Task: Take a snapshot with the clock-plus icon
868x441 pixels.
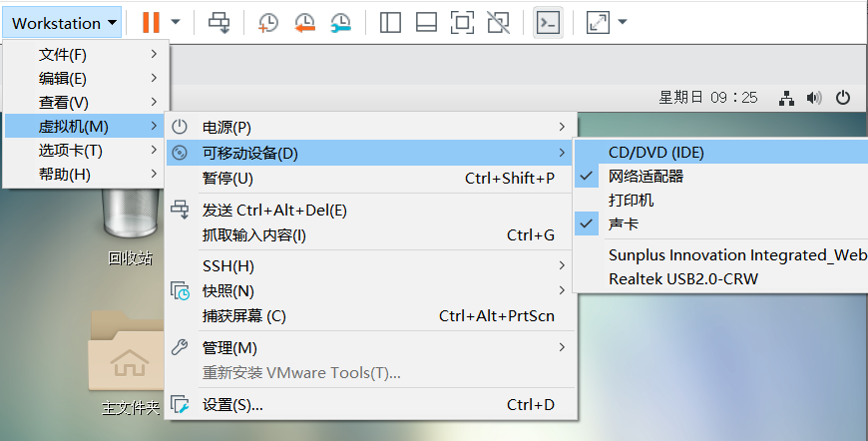Action: [x=268, y=23]
